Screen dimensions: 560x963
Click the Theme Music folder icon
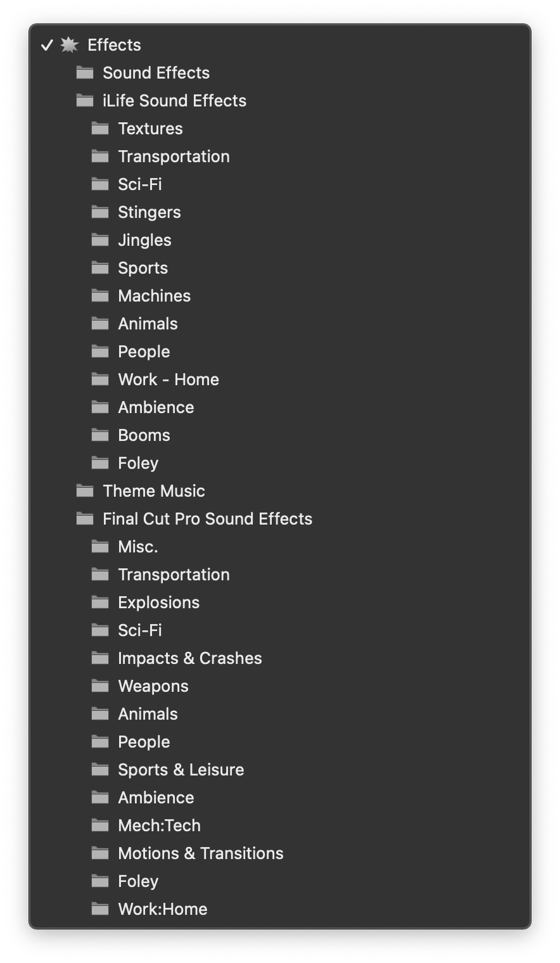coord(85,491)
